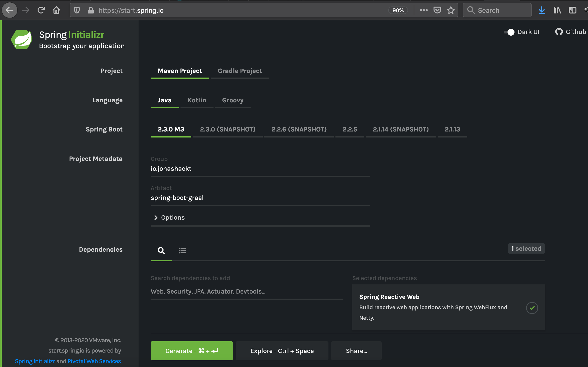Click the Spring Initializr leaf logo
This screenshot has height=367, width=588.
point(21,39)
